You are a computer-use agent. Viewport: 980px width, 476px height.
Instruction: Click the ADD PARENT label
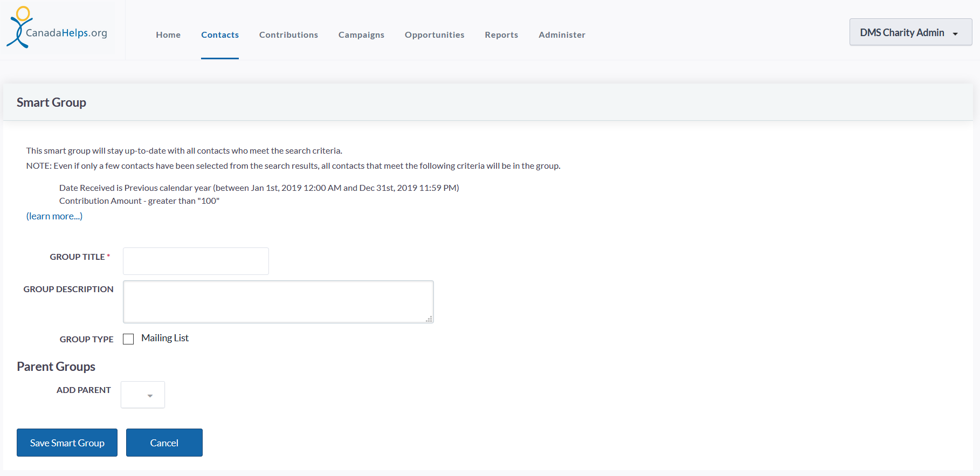[x=84, y=390]
